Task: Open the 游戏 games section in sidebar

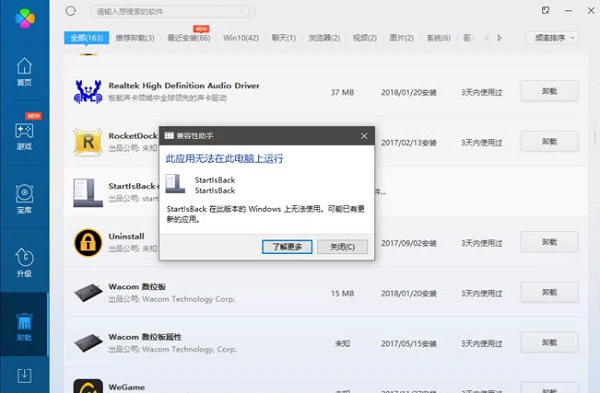Action: coord(24,136)
